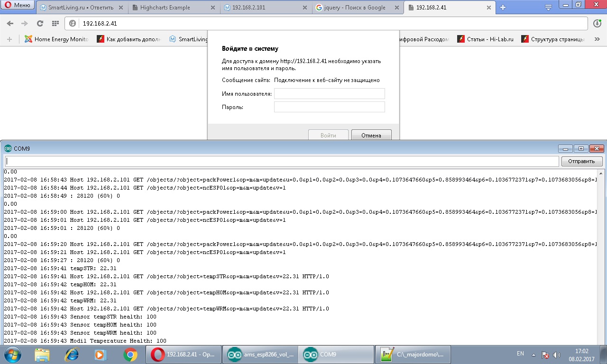Open the Windows Start menu
Image resolution: width=607 pixels, height=364 pixels.
point(13,354)
